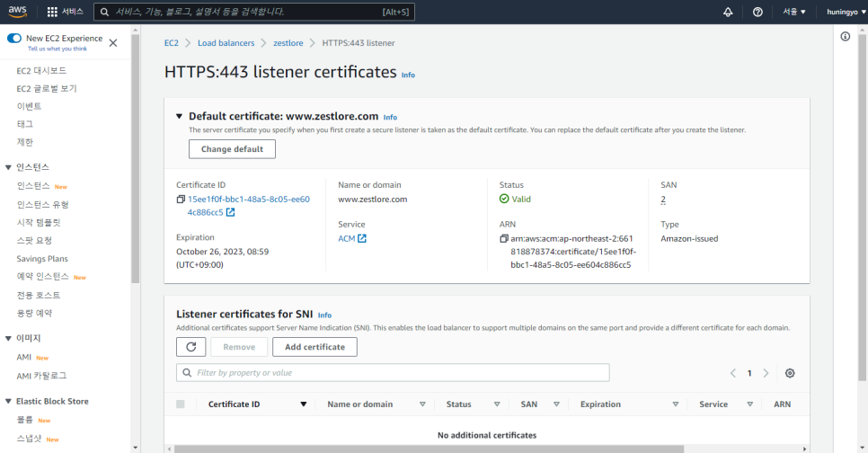Viewport: 868px width, 453px height.
Task: Click the Remove button
Action: 239,347
